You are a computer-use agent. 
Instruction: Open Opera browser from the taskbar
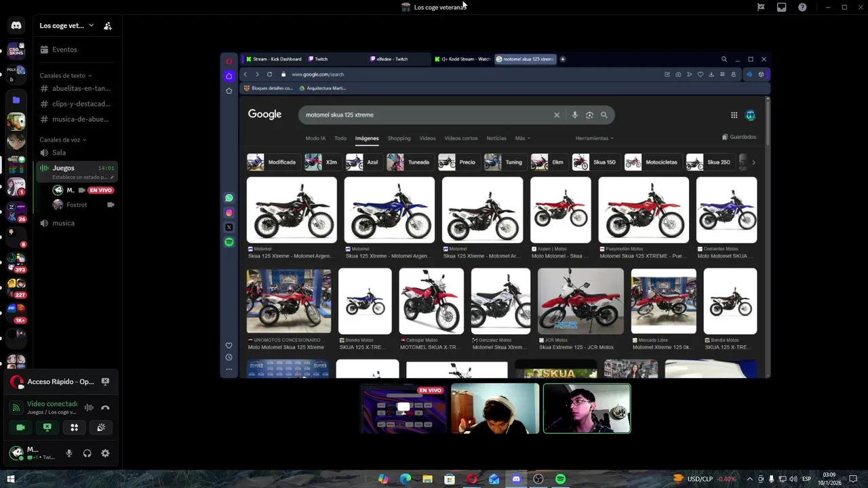(x=472, y=479)
